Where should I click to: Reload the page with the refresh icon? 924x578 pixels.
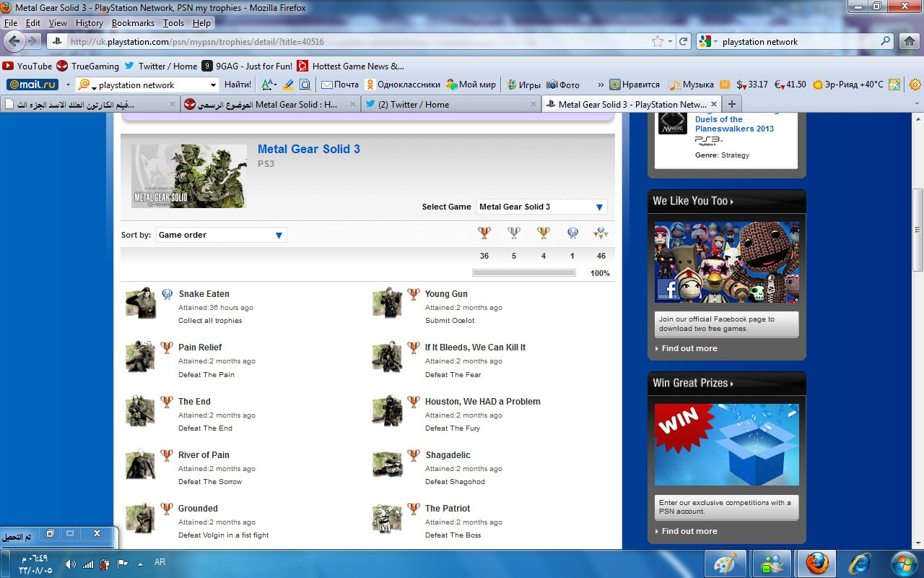click(x=682, y=41)
